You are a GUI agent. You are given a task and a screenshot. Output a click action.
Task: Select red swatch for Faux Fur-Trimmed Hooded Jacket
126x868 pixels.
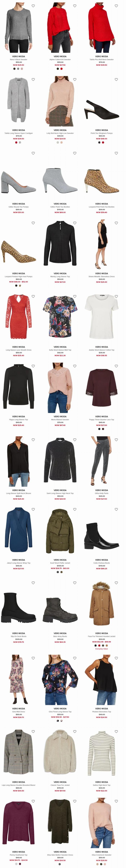pyautogui.click(x=99, y=646)
